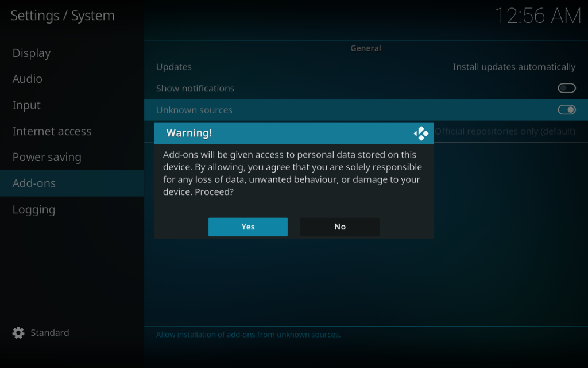The image size is (588, 368).
Task: Click the gear icon beside Standard
Action: [x=18, y=333]
